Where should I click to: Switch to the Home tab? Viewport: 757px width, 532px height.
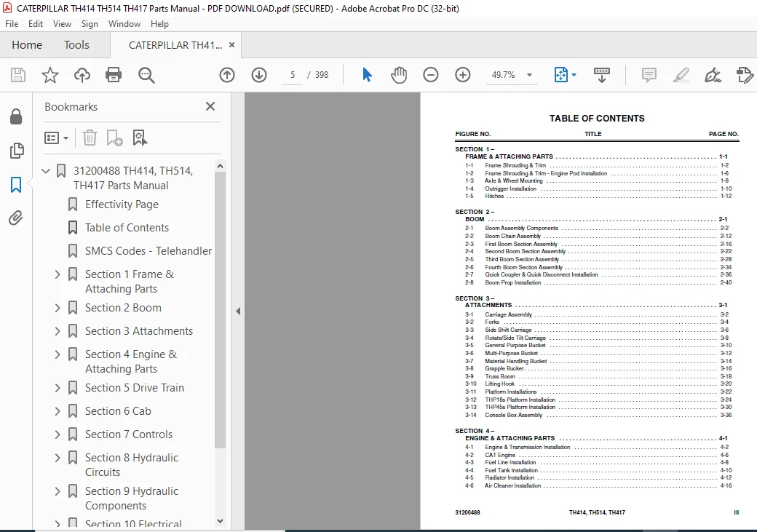(27, 45)
